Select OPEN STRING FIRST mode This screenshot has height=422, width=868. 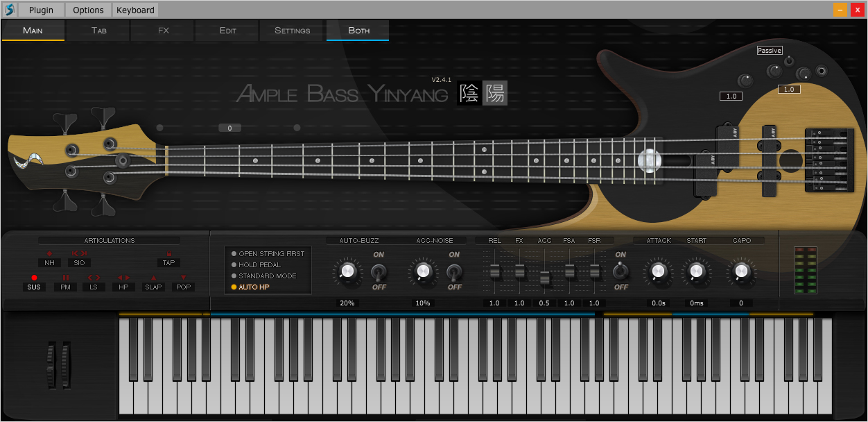[267, 254]
